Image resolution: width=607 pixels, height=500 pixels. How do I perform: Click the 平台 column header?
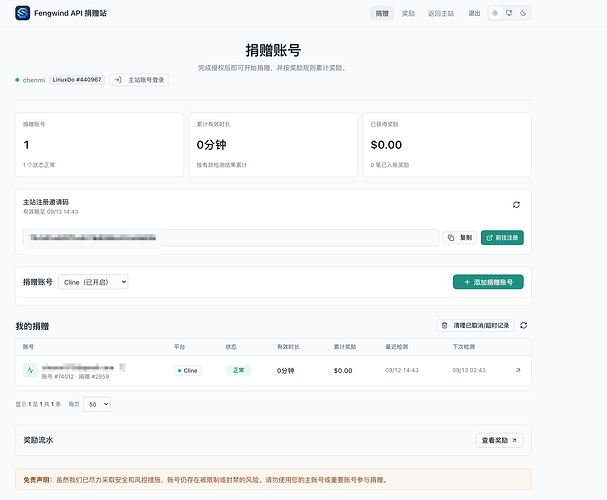click(179, 347)
